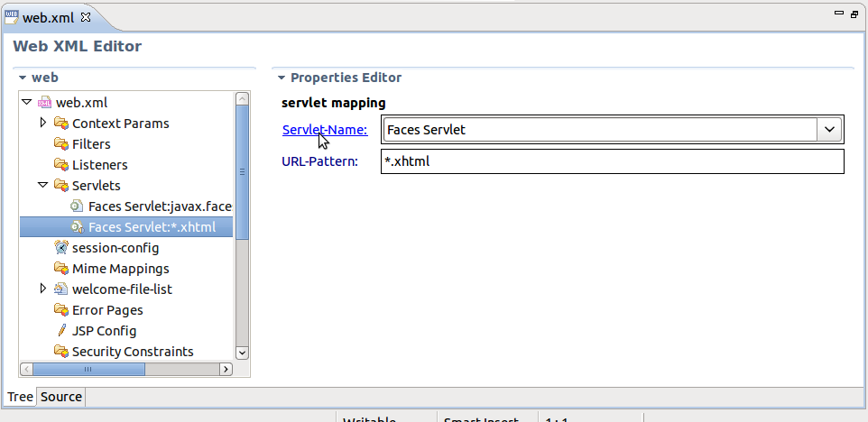
Task: Click the Security Constraints folder icon
Action: (x=60, y=351)
